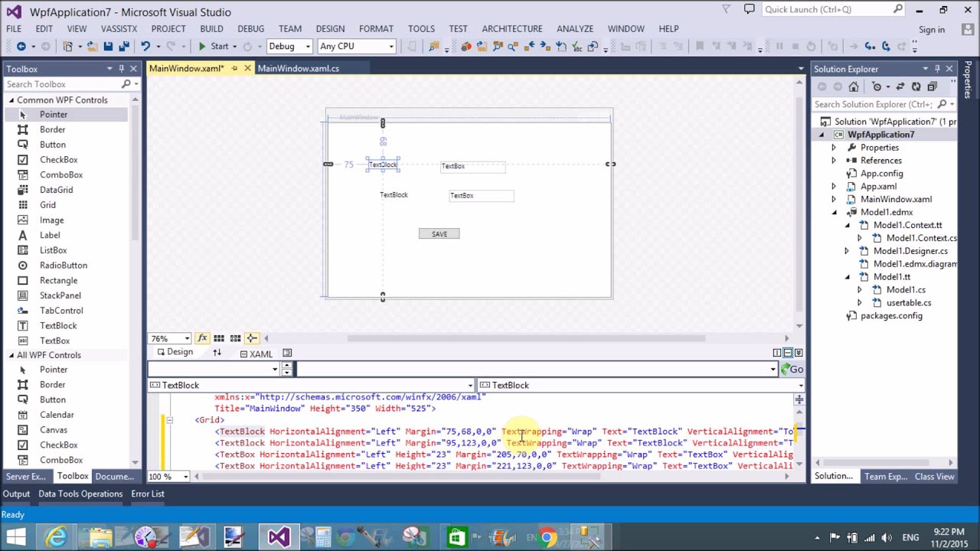Click the Refresh icon in Solution Explorer
980x551 pixels.
916,86
